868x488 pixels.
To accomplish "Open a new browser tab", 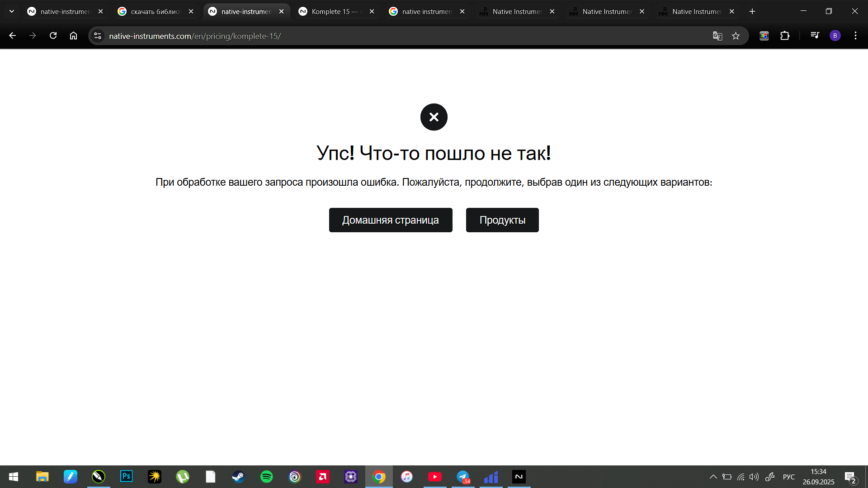I will click(752, 11).
